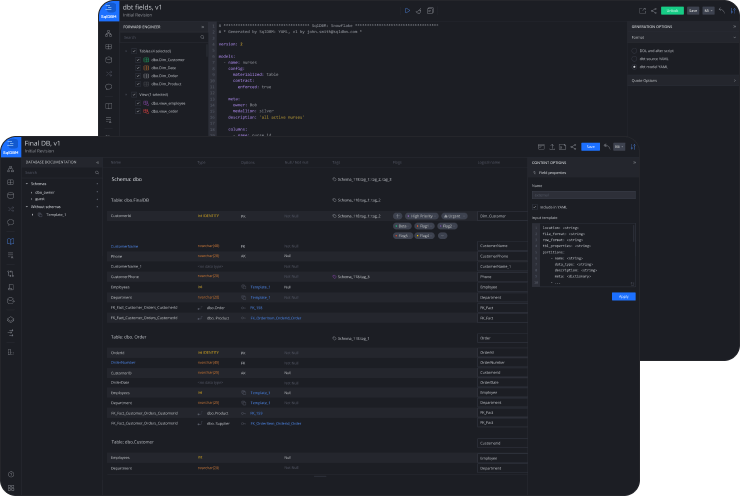Screen dimensions: 740x496
Task: Click the run play icon in dbt editor
Action: tap(406, 10)
